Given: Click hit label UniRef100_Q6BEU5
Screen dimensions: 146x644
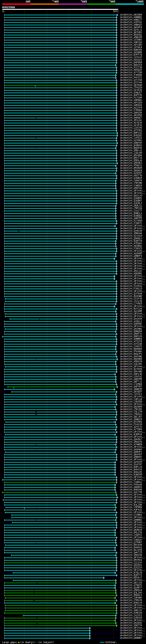Looking at the screenshot, I should pos(131,389).
